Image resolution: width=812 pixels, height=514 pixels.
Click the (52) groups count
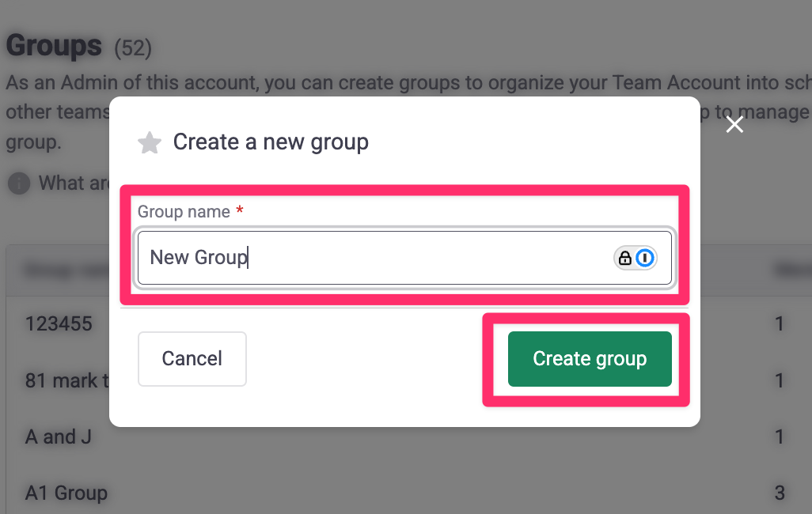133,48
